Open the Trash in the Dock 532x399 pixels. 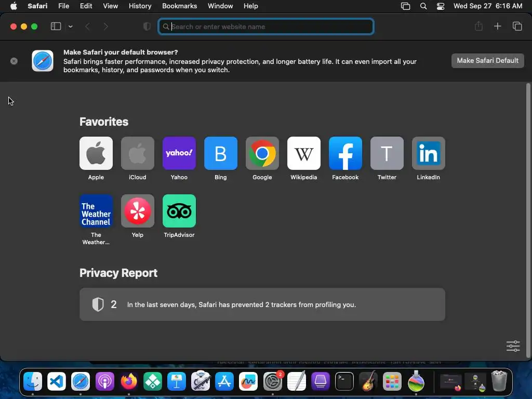pyautogui.click(x=499, y=381)
